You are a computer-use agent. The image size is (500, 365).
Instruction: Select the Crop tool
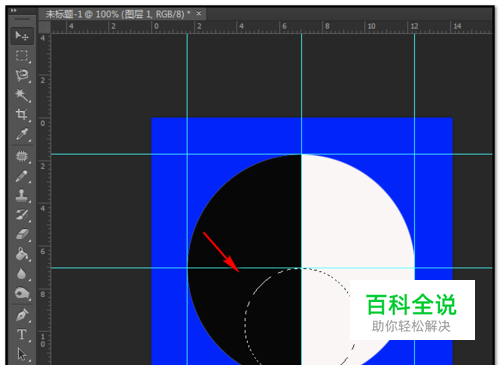(22, 115)
